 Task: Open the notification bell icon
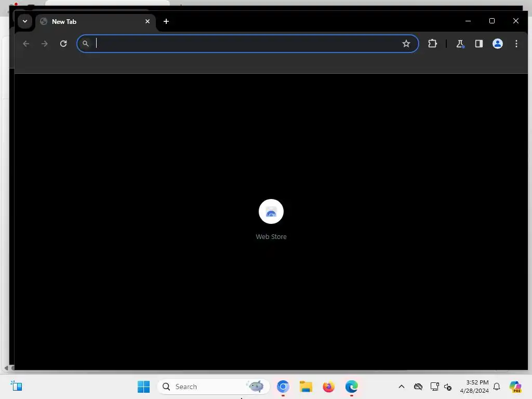497,387
